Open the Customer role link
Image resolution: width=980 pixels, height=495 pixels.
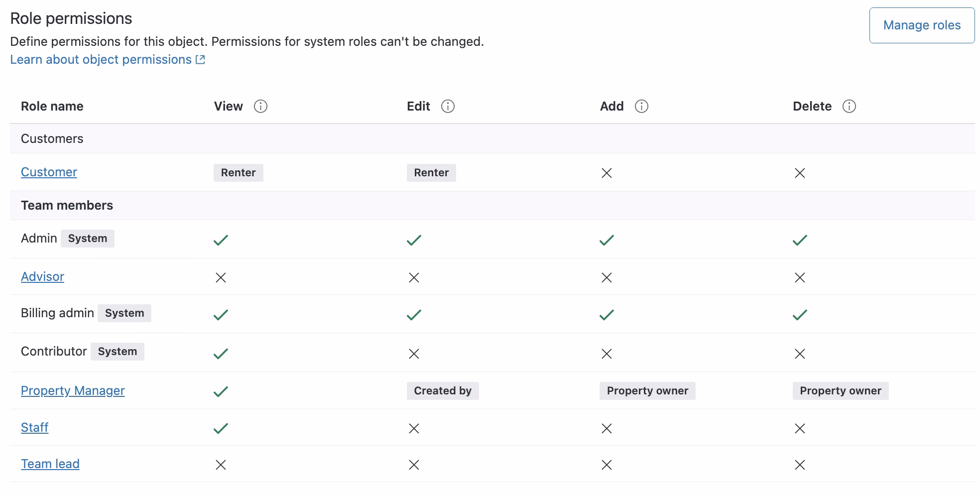[48, 172]
